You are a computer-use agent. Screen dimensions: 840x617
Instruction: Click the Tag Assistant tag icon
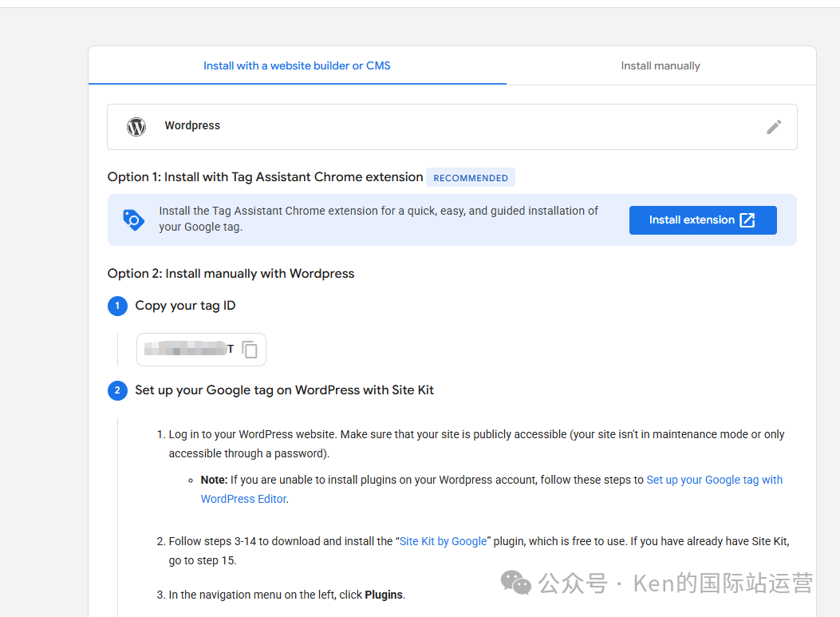[x=133, y=220]
